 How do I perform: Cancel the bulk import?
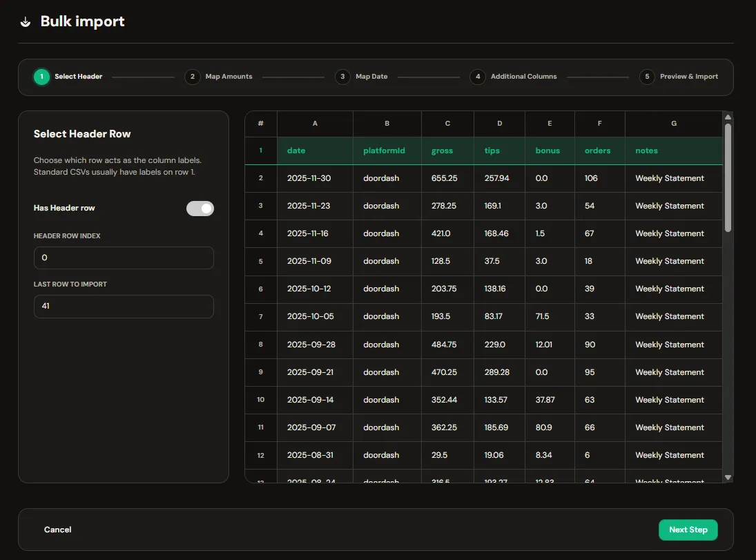coord(57,530)
